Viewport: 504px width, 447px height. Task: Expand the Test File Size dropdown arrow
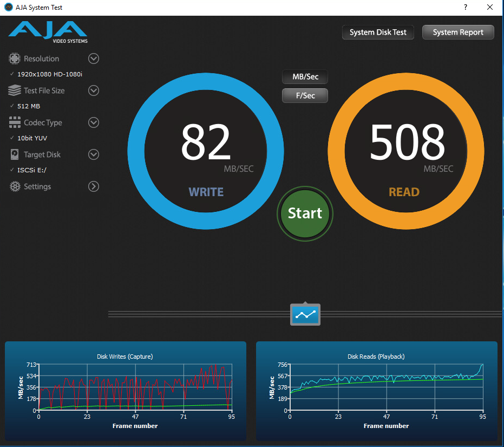coord(94,90)
